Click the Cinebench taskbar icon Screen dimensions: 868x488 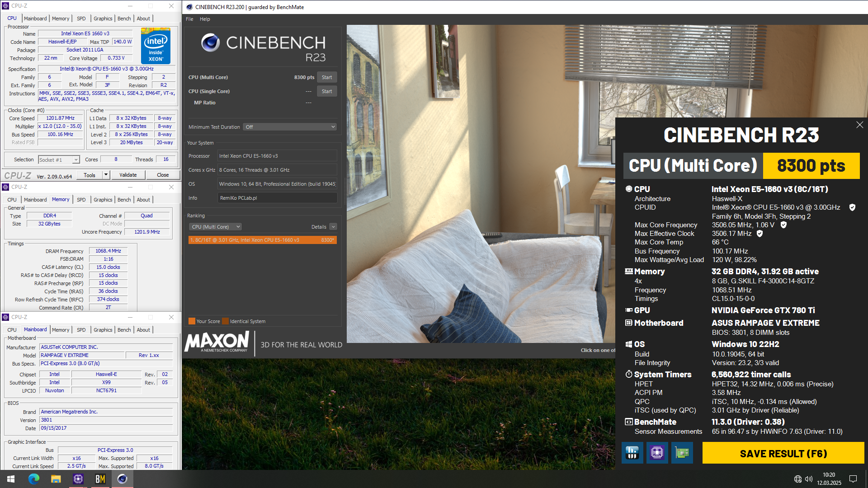[122, 479]
